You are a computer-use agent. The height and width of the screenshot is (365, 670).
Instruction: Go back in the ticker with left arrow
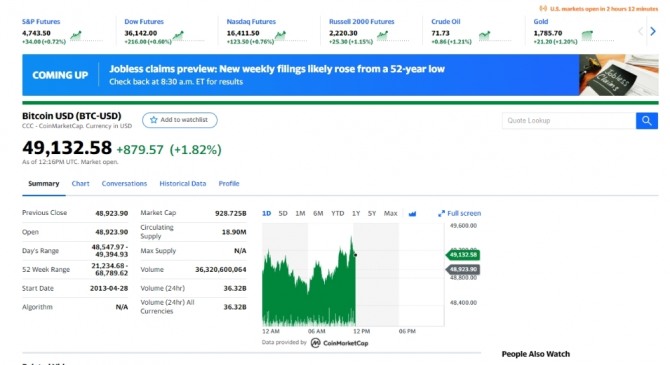coord(640,31)
